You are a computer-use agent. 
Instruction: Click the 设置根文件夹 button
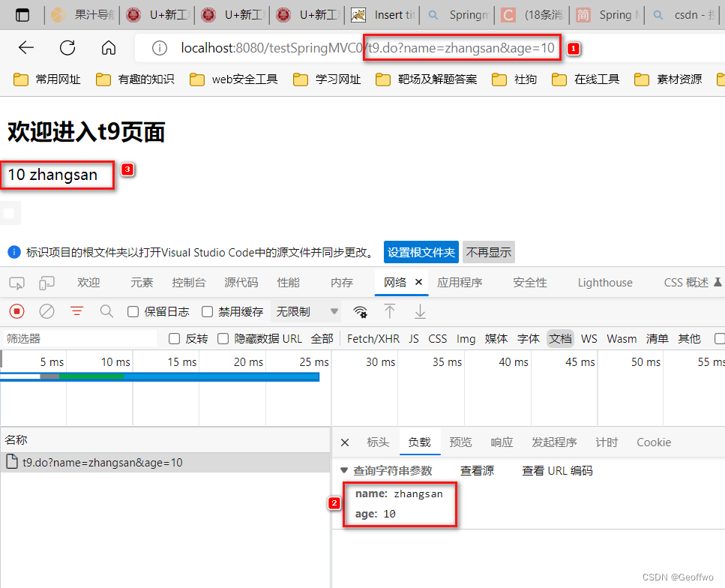click(421, 252)
